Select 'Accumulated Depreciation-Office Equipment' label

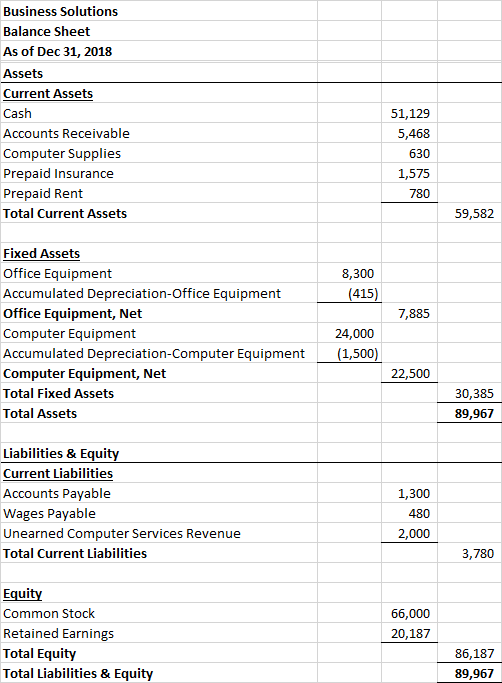(142, 294)
